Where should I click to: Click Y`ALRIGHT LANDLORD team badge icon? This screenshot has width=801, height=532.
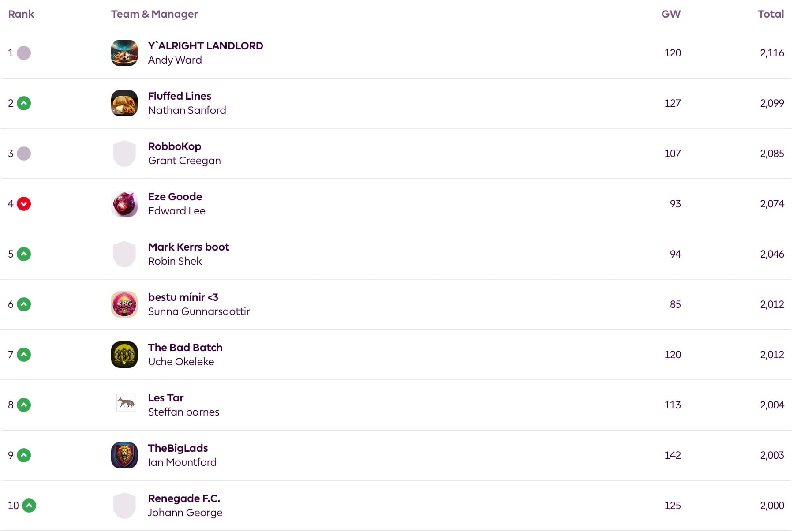coord(124,53)
